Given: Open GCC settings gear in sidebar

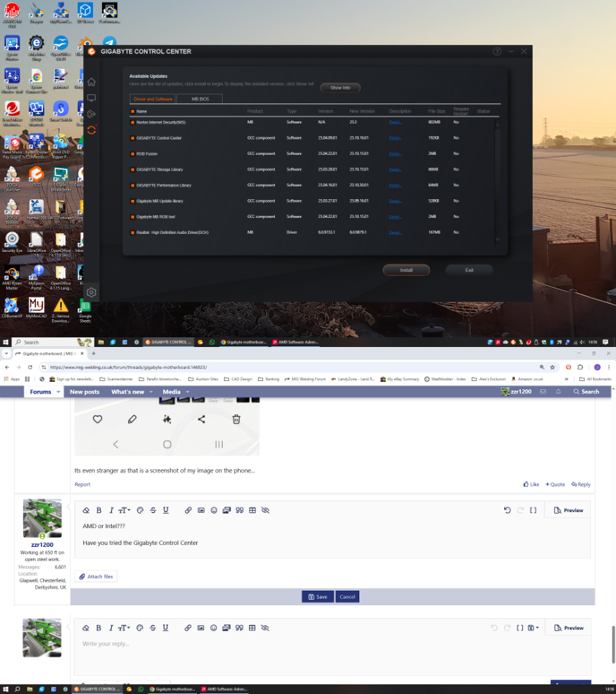Looking at the screenshot, I should 91,292.
